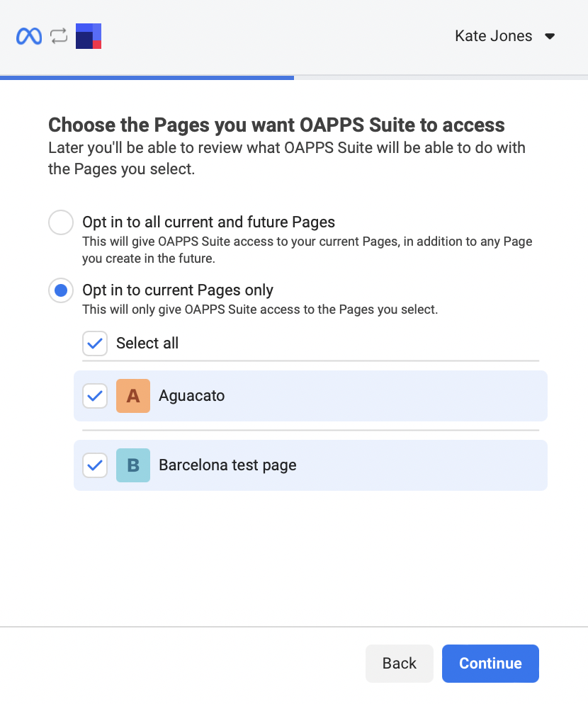
Task: Click the OAPPS Suite app logo
Action: (x=89, y=36)
